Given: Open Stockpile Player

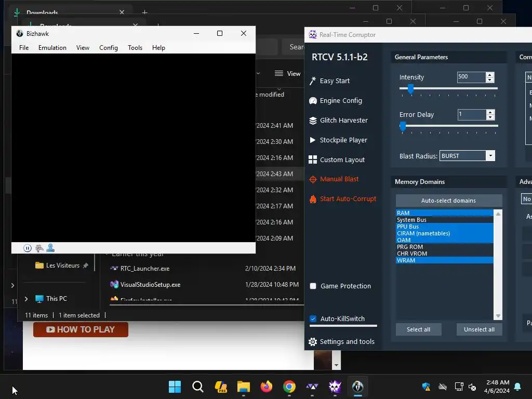Looking at the screenshot, I should (x=338, y=140).
